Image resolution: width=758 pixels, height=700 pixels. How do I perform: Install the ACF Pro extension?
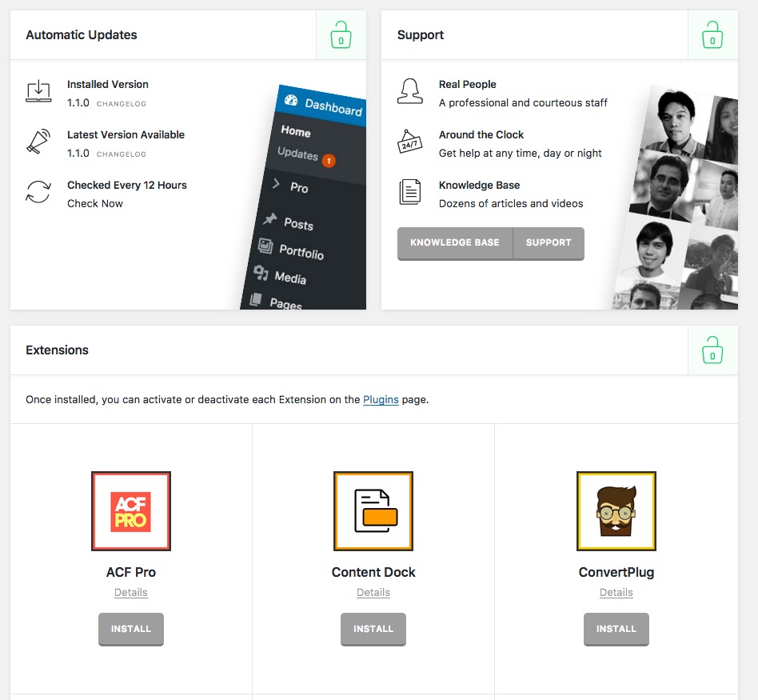(x=131, y=629)
